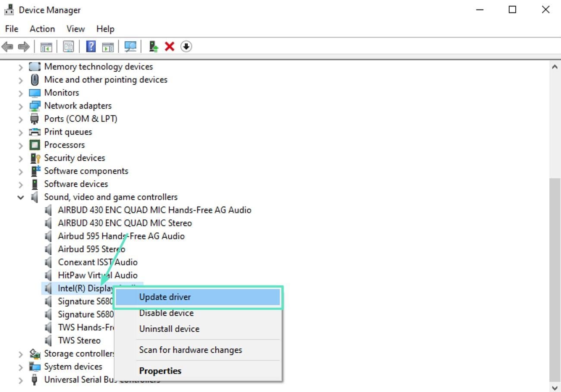Select HitPaw Virtual Audio device
Image resolution: width=561 pixels, height=392 pixels.
point(98,275)
